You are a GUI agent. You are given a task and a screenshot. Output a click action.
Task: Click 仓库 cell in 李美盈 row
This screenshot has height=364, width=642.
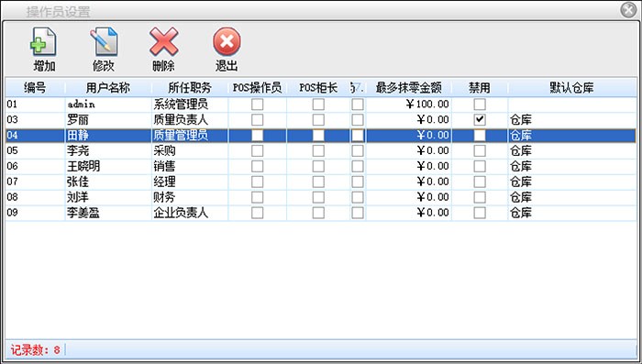572,213
